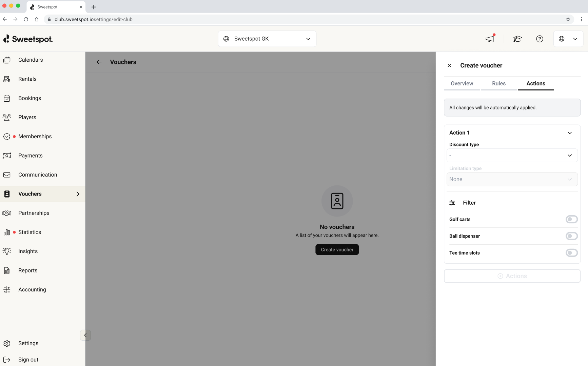Go to browser home page
The height and width of the screenshot is (366, 588).
point(37,19)
